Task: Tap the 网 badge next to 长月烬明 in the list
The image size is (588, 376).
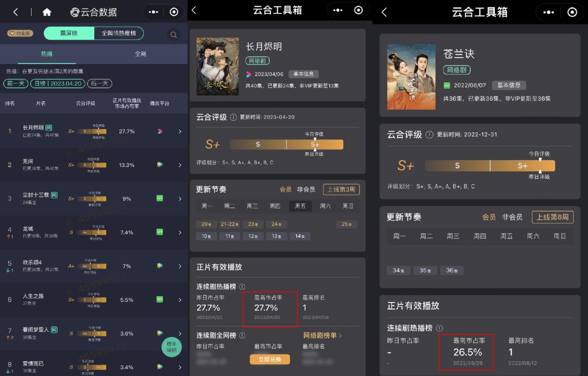Action: coord(49,128)
